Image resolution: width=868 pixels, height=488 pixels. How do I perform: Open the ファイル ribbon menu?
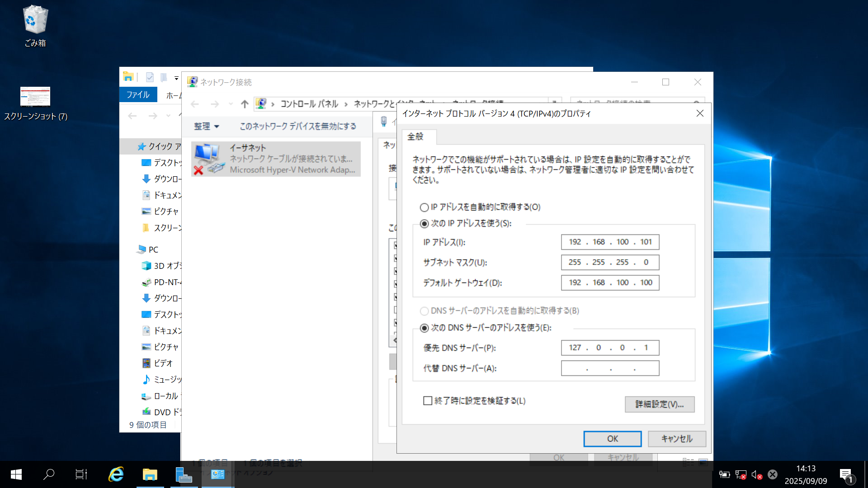pos(138,94)
